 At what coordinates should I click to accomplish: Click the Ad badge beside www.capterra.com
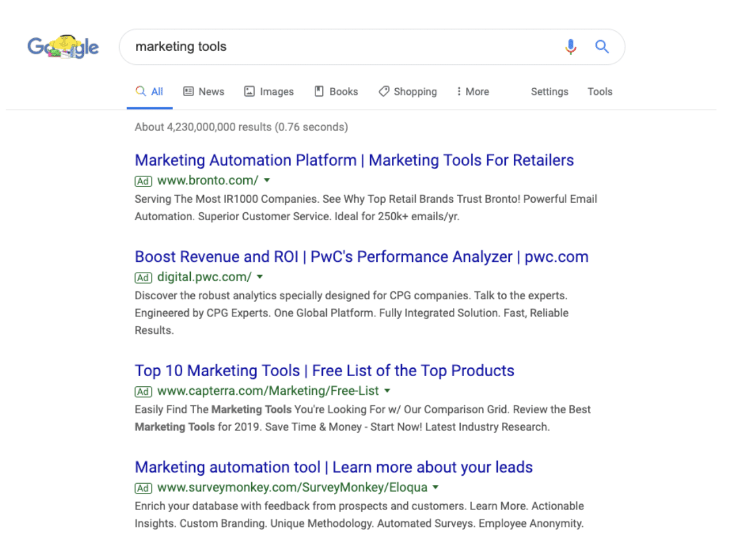pyautogui.click(x=143, y=392)
